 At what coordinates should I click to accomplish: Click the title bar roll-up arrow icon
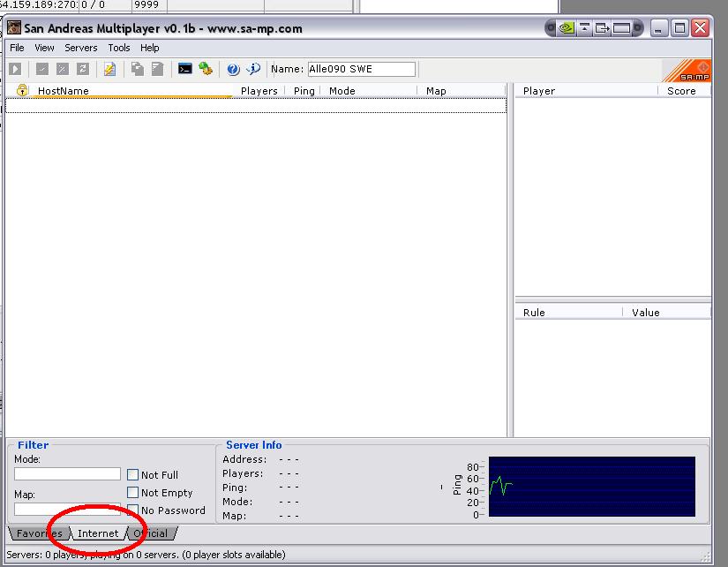pos(584,28)
